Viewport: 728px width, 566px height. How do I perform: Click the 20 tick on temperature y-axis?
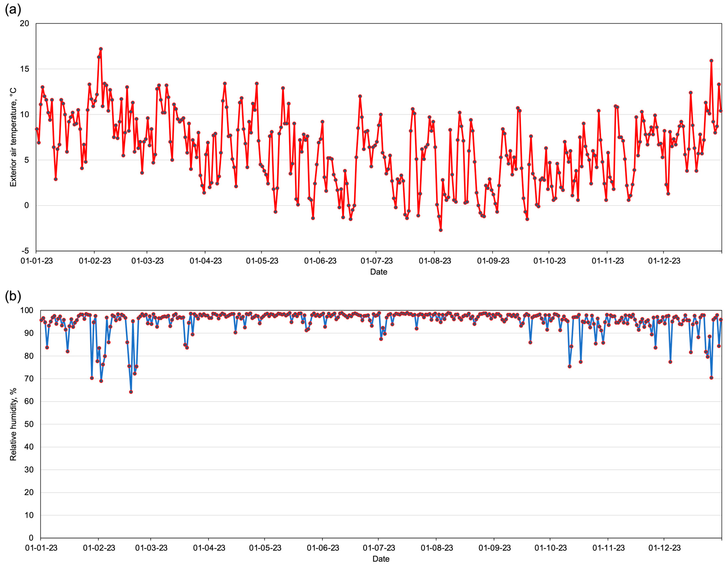(x=24, y=23)
